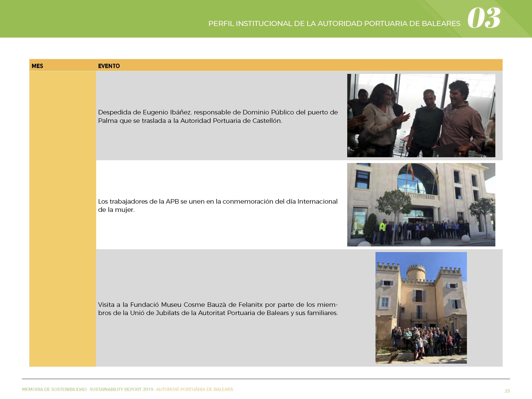This screenshot has width=532, height=399.
Task: Click the MES column header
Action: click(x=37, y=66)
